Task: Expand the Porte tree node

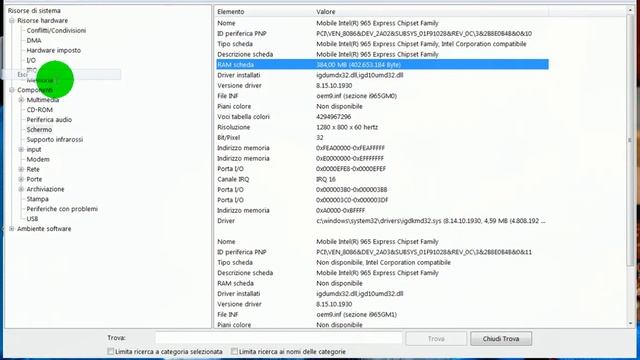Action: tap(21, 179)
